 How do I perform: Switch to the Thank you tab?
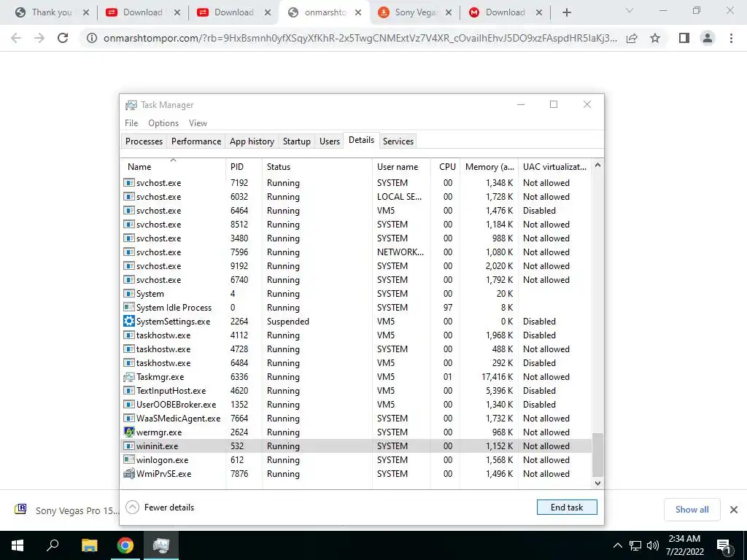coord(52,12)
